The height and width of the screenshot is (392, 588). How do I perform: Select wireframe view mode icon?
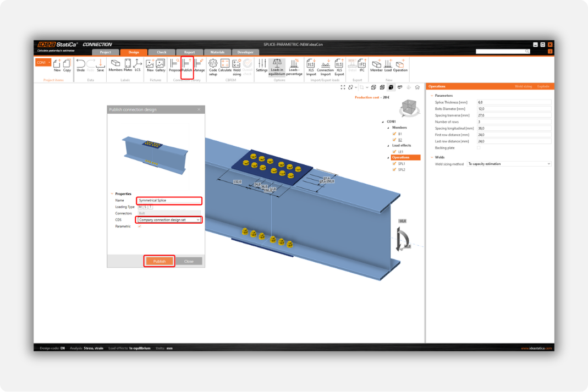[x=373, y=87]
